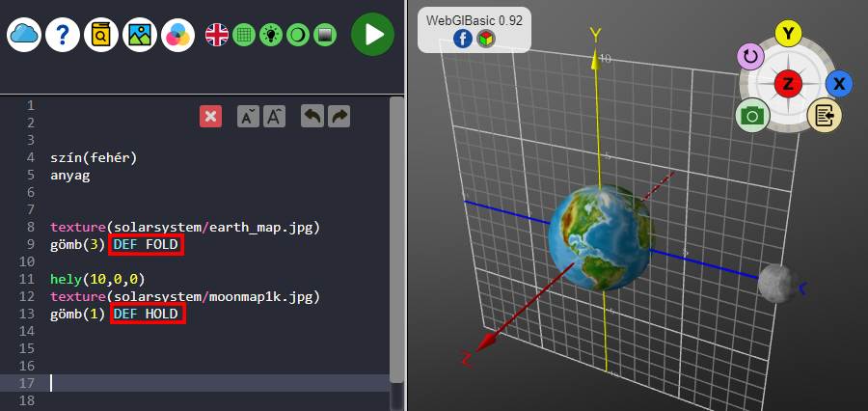Redo the last code edit
Screen dimensions: 868x411
[339, 117]
